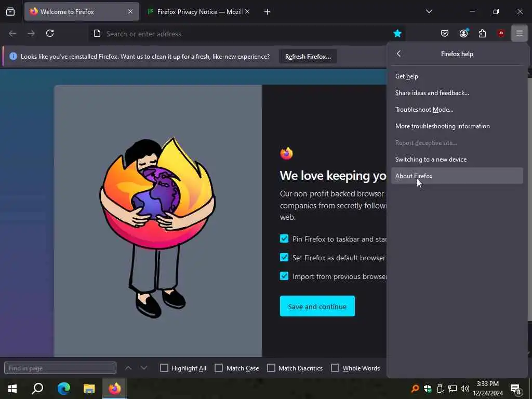Screen dimensions: 532x399
Task: Open the notification center icon
Action: click(x=516, y=389)
